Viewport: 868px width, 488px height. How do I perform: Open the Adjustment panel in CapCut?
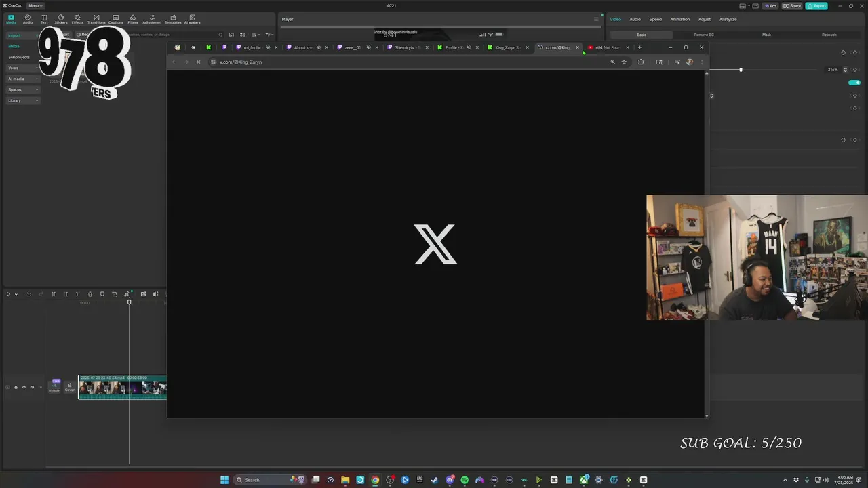tap(152, 19)
